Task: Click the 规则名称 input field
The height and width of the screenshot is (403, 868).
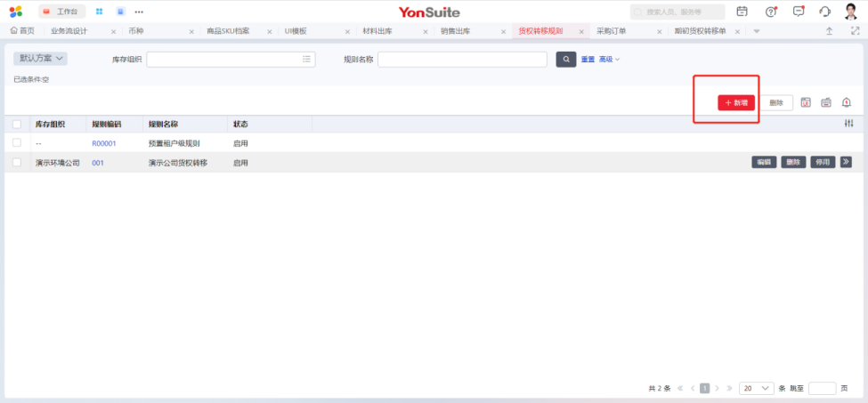Action: tap(462, 60)
